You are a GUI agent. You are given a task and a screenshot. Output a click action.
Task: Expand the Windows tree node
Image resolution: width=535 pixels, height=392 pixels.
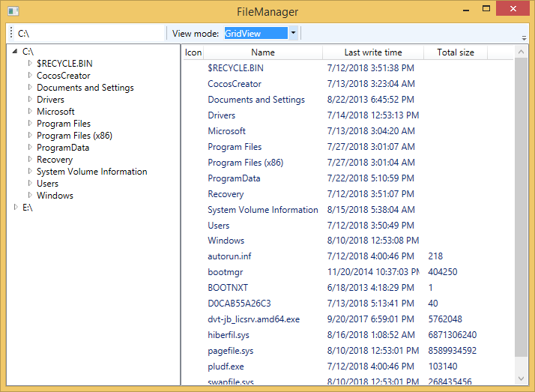[x=30, y=195]
